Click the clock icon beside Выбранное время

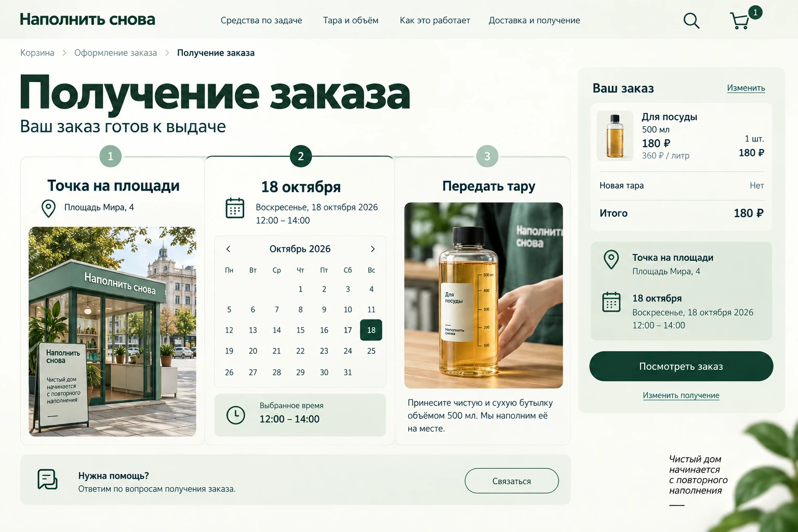click(236, 415)
